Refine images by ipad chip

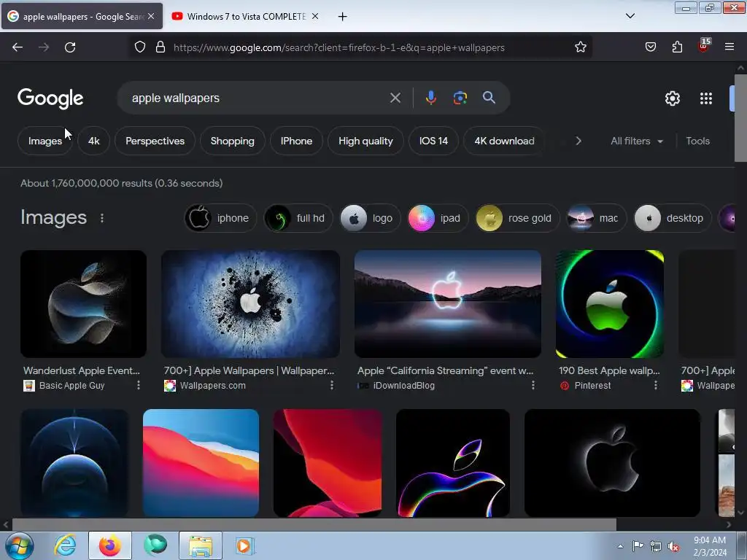(438, 218)
